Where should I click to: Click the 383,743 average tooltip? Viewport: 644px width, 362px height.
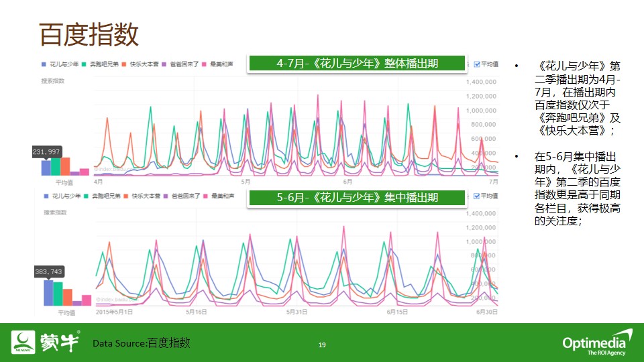tap(49, 271)
